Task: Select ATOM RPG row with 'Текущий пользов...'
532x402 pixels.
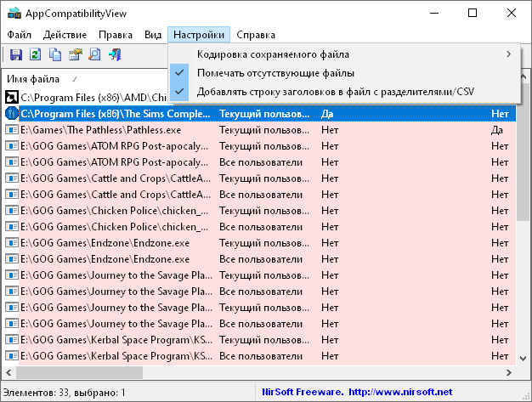Action: [x=261, y=146]
